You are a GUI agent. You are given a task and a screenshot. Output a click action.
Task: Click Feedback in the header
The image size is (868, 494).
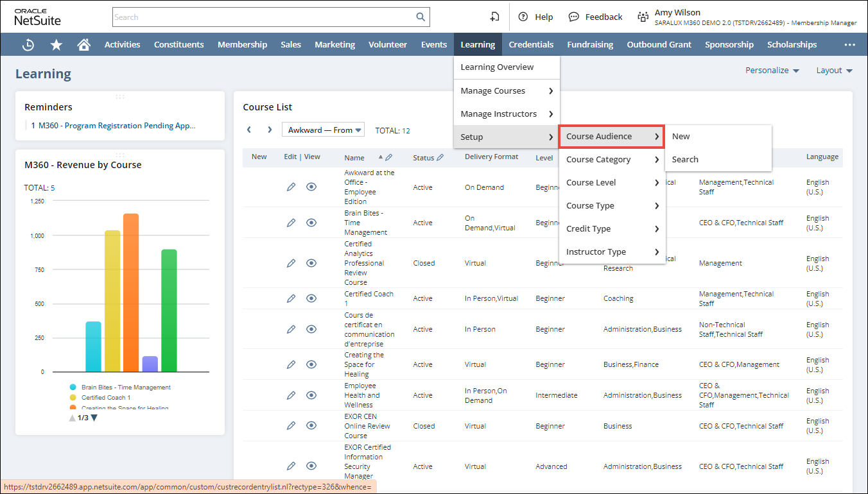click(596, 17)
